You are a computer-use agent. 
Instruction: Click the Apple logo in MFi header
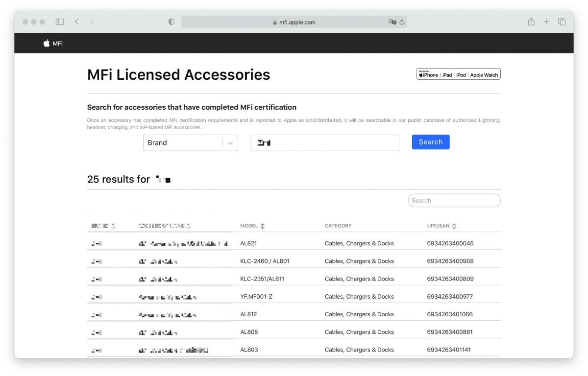[x=47, y=43]
